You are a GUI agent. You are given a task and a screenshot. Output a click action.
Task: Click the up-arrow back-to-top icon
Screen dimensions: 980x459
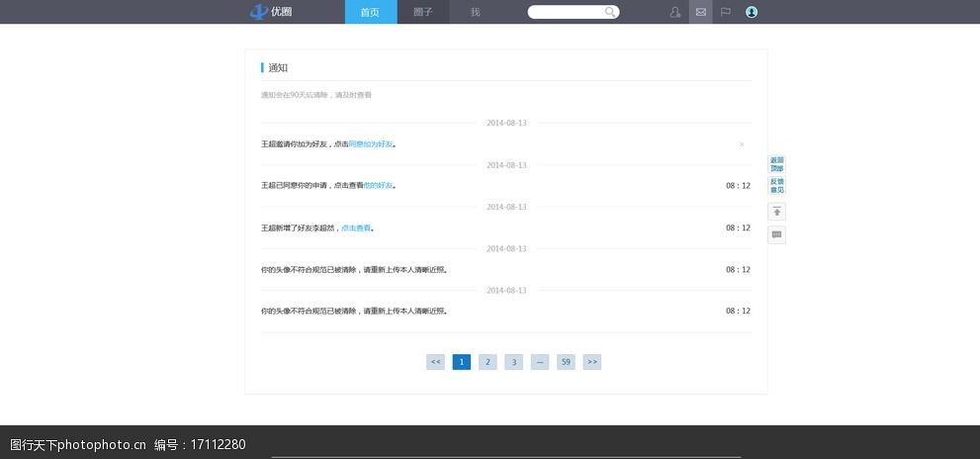777,212
